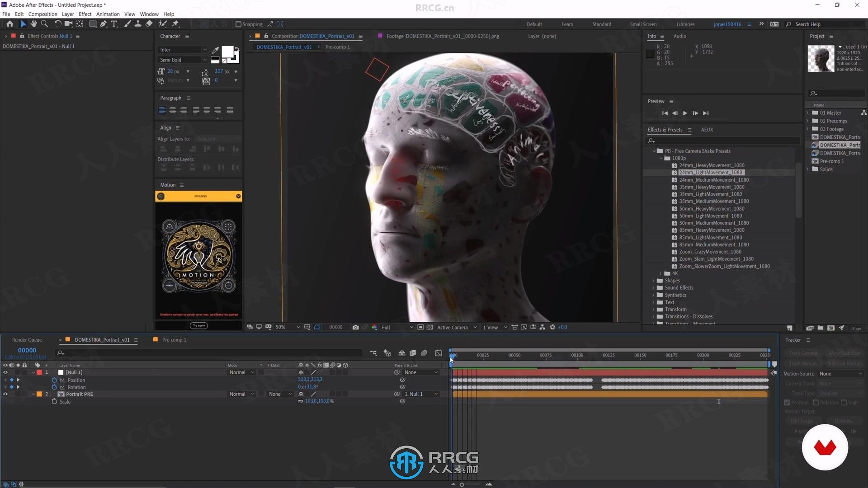Enable the Snapping checkbox
The width and height of the screenshot is (868, 488).
click(x=238, y=24)
